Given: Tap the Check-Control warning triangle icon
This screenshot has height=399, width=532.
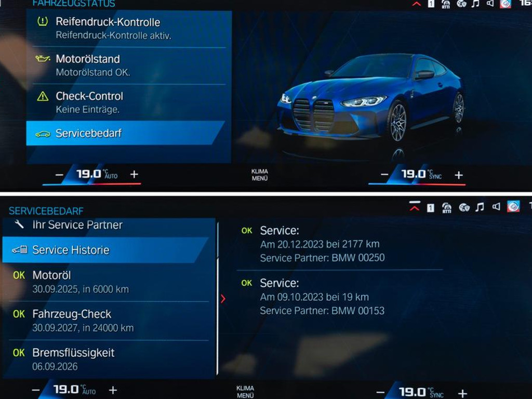Looking at the screenshot, I should (x=43, y=96).
